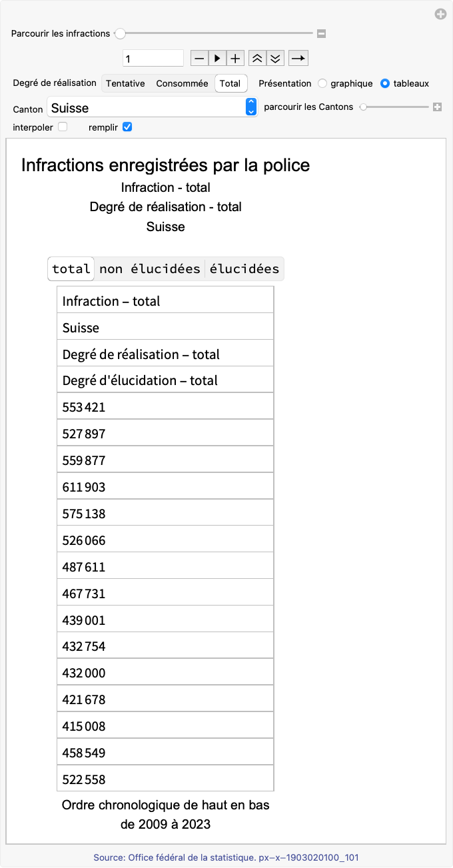This screenshot has height=868, width=453.
Task: Toggle the animation direction arrow button
Action: [298, 59]
